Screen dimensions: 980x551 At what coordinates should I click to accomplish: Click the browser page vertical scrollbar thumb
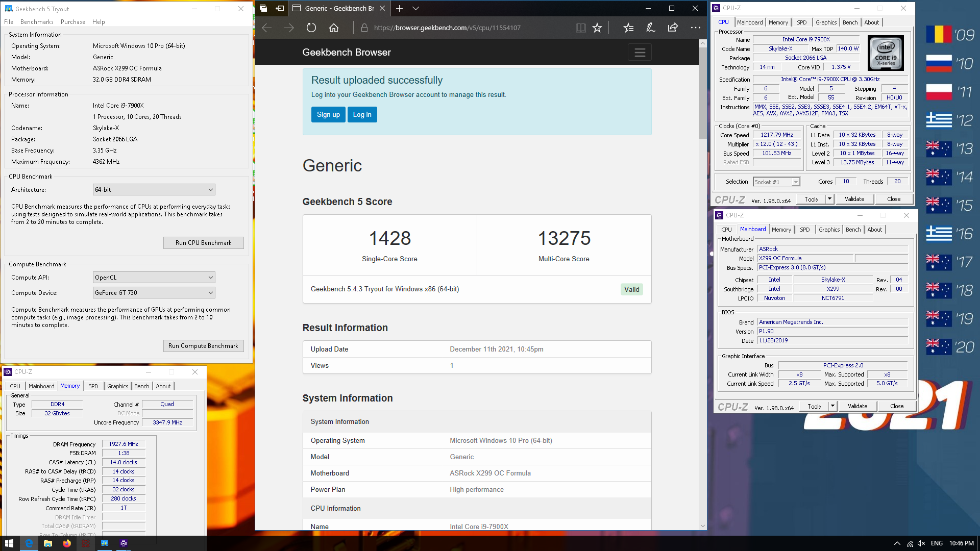point(703,93)
